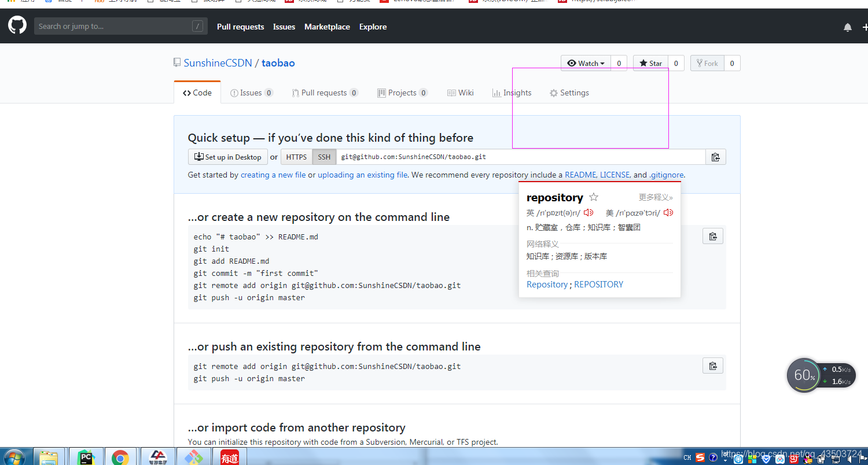Screen dimensions: 868x465
Task: Switch to the repository Pull requests tab
Action: click(x=325, y=93)
